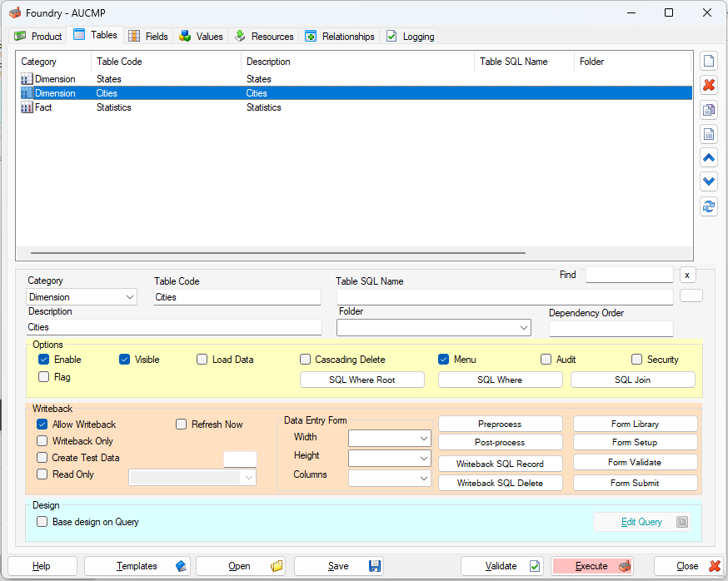The image size is (728, 581).
Task: Click the SQL Where button
Action: pyautogui.click(x=500, y=380)
